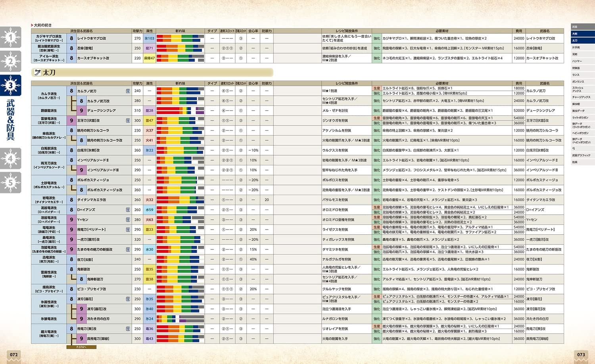
Task: Click the sharpness bar for デュークシンクレア
Action: click(180, 111)
